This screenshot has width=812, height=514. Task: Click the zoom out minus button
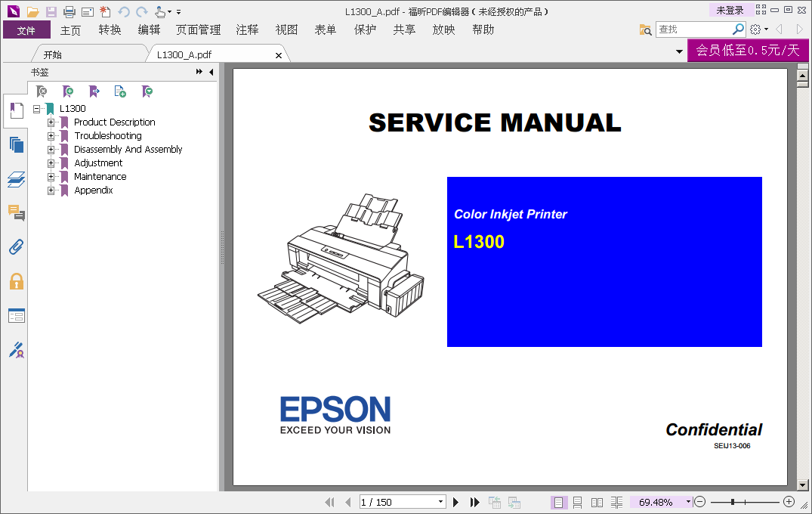(x=699, y=502)
